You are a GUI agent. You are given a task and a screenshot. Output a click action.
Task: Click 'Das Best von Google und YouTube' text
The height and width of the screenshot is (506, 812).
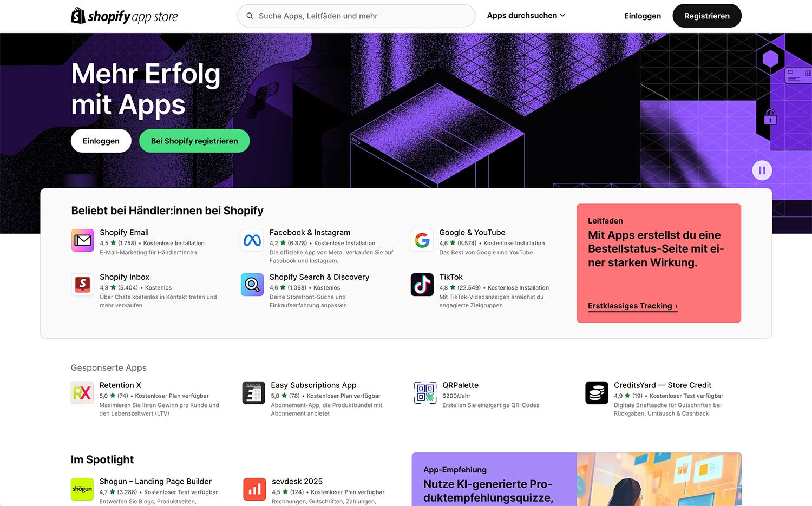coord(486,253)
